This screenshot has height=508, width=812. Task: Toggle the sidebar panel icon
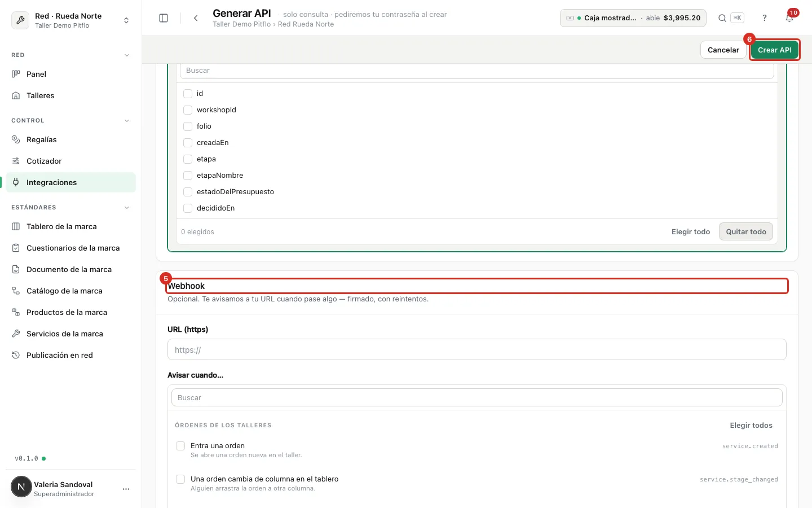pos(164,18)
